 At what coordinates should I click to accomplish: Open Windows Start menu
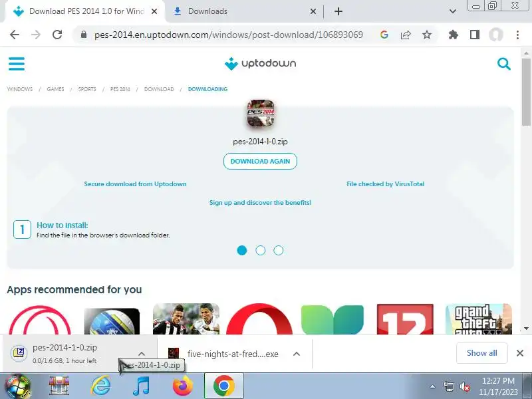pos(18,386)
